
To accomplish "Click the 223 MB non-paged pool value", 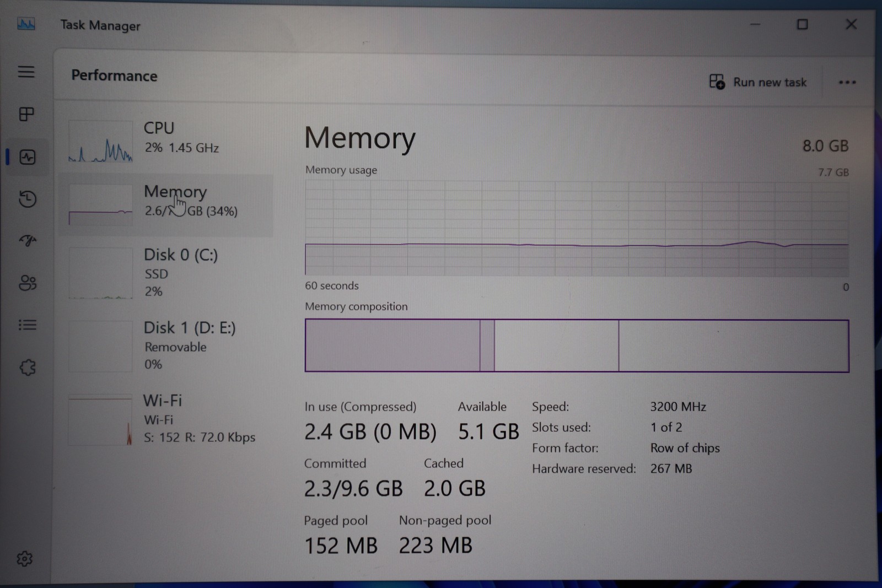I will pos(435,546).
